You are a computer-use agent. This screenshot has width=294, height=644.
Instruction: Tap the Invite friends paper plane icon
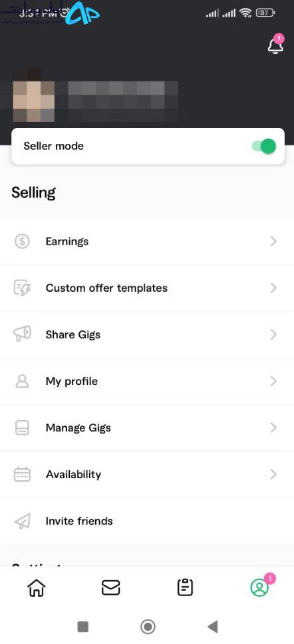point(22,521)
